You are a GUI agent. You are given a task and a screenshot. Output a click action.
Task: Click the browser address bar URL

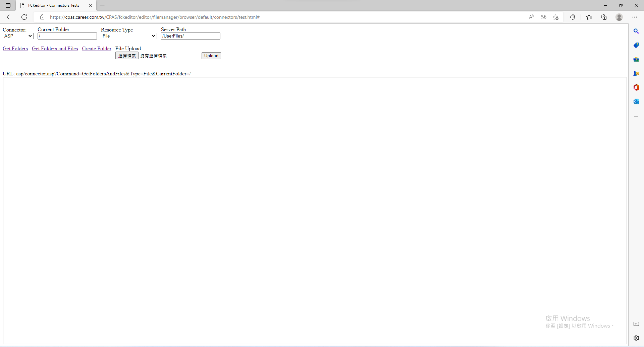coord(155,17)
